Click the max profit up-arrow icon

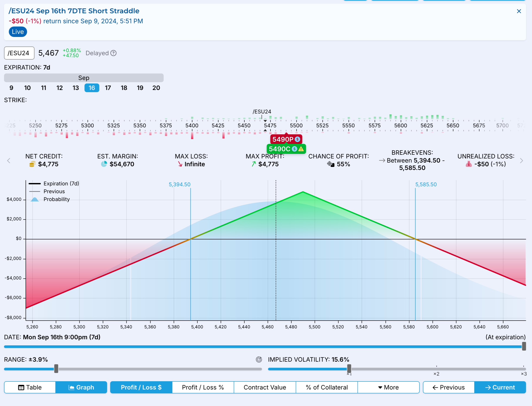click(x=254, y=164)
